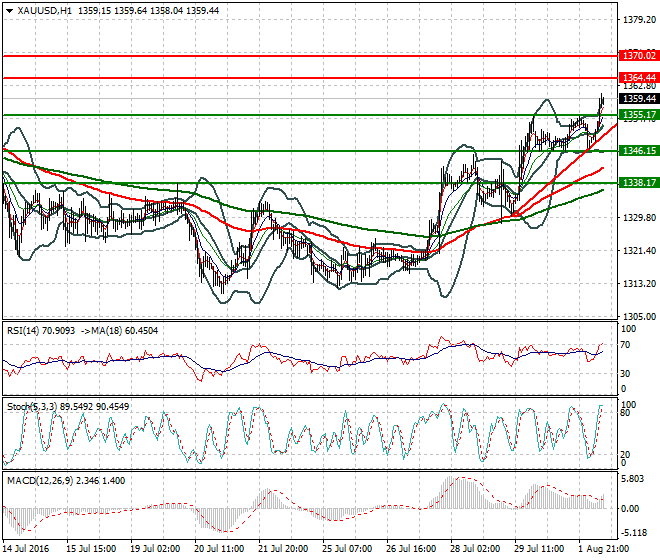This screenshot has height=560, width=660.
Task: Click the RSI(14) 70.9093 indicator label
Action: click(41, 331)
